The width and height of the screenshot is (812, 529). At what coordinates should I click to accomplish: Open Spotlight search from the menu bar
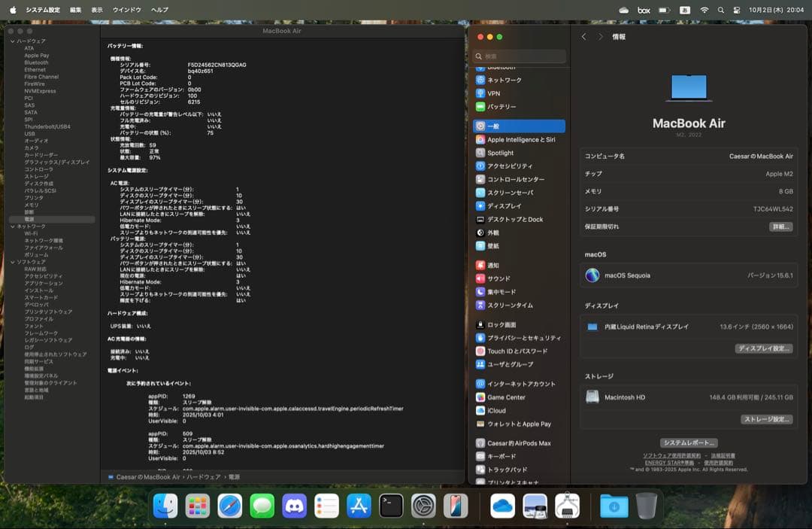point(721,10)
